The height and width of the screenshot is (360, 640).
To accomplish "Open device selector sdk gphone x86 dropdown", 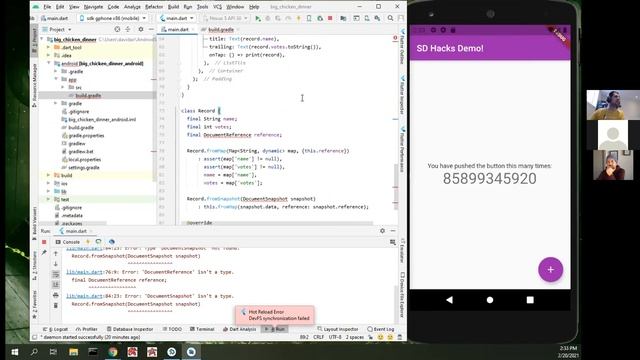I will point(113,18).
